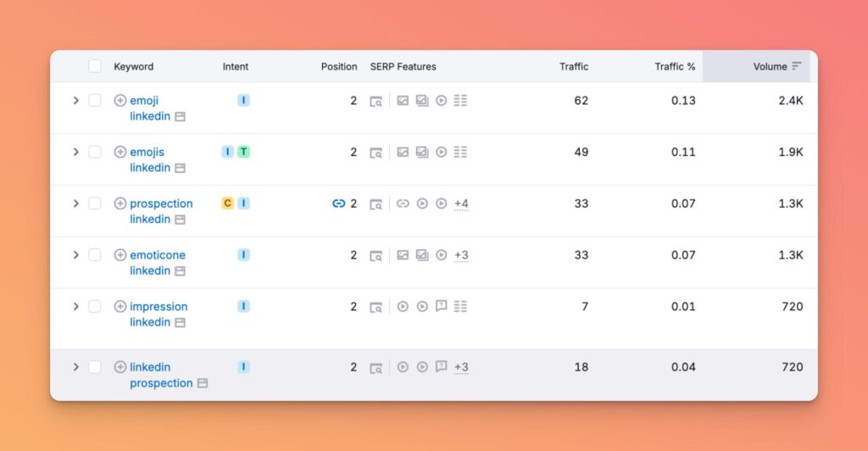
Task: Add impression linkedin with its plus icon
Action: (x=120, y=306)
